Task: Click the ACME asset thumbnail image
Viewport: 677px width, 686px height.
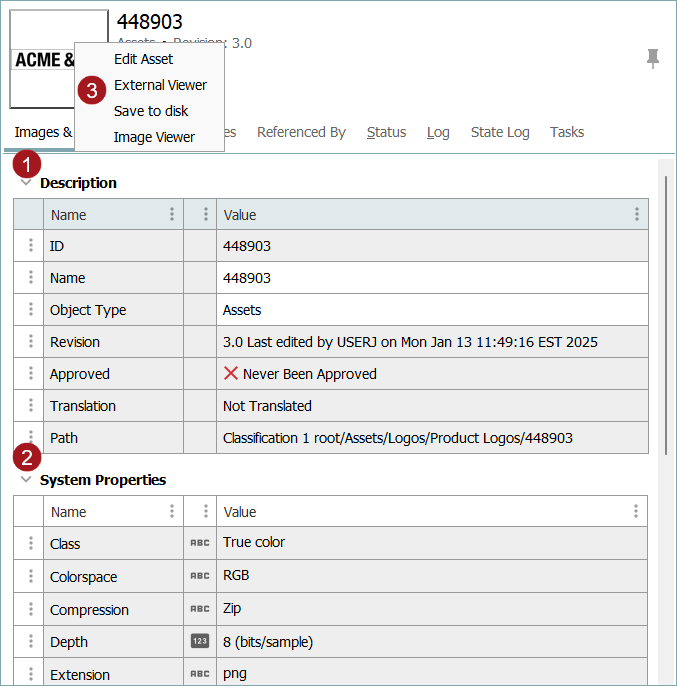Action: click(40, 60)
